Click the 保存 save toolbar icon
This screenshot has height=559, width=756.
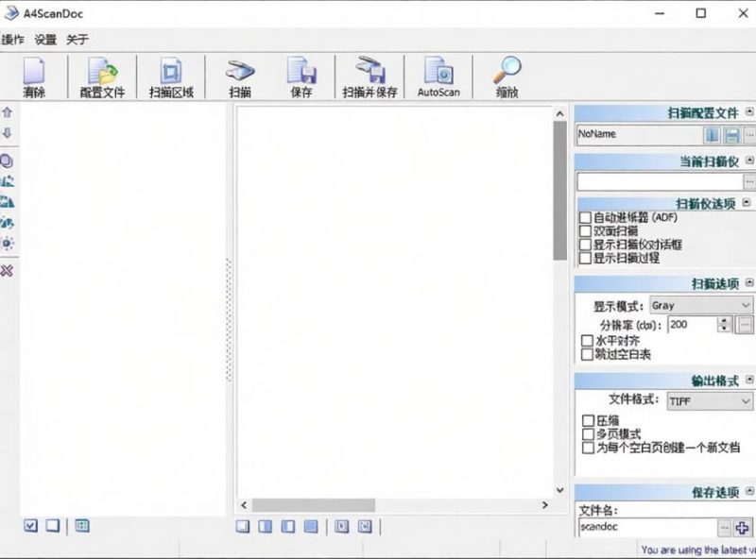coord(301,77)
